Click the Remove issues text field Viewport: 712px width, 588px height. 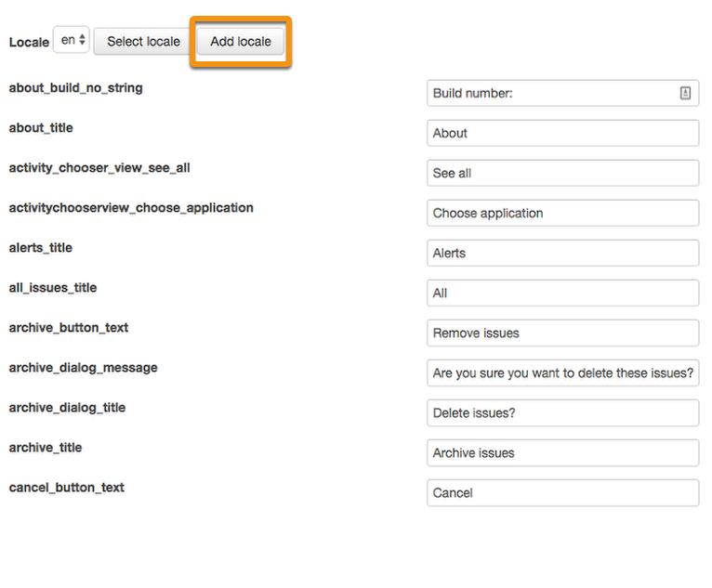pyautogui.click(x=562, y=333)
